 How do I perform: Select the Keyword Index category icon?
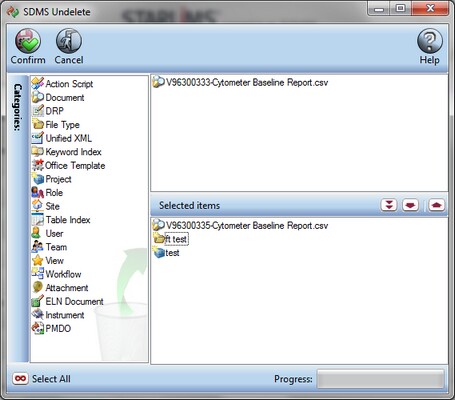click(38, 152)
